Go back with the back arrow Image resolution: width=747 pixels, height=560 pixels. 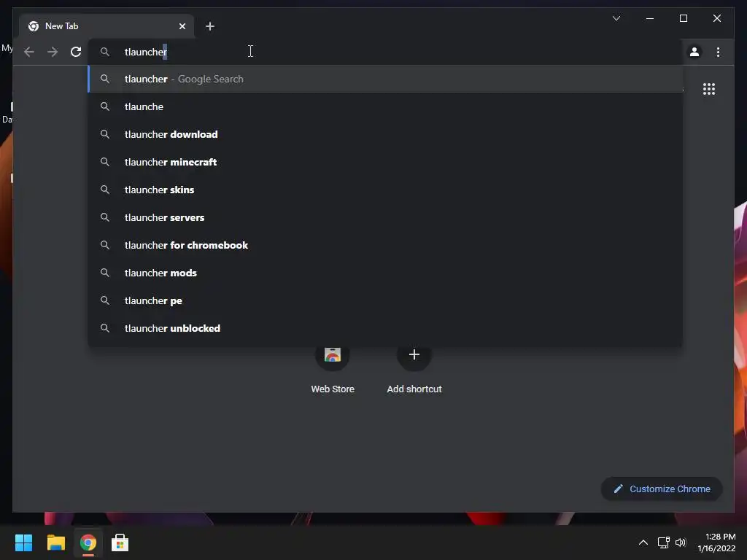point(29,52)
